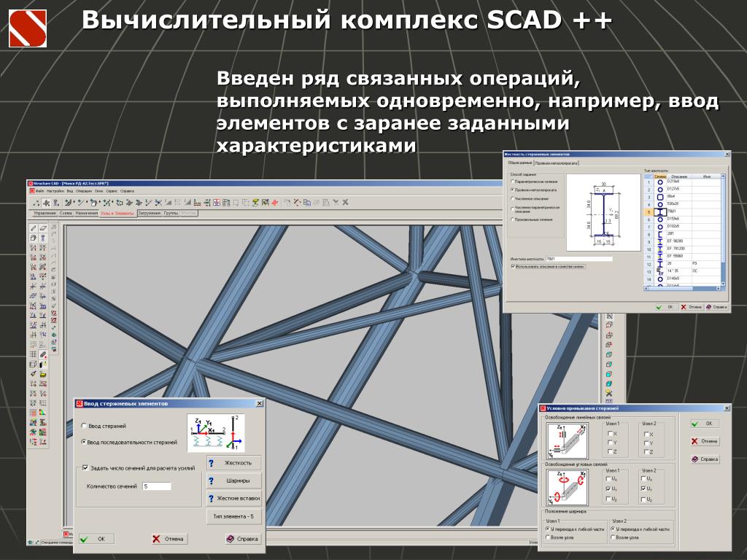Toggle linear release X for Узел 1

pos(612,434)
